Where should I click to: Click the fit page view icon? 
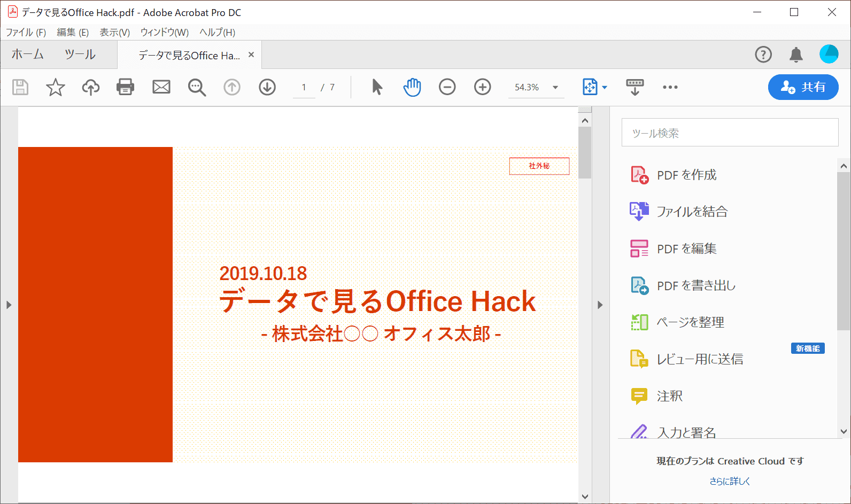point(590,87)
